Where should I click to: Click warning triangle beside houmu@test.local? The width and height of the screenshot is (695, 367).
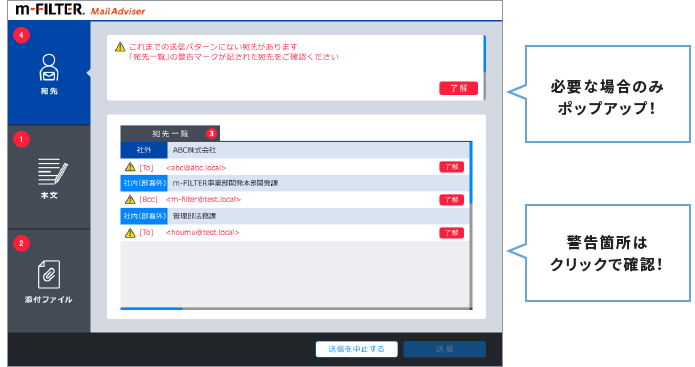[x=130, y=232]
